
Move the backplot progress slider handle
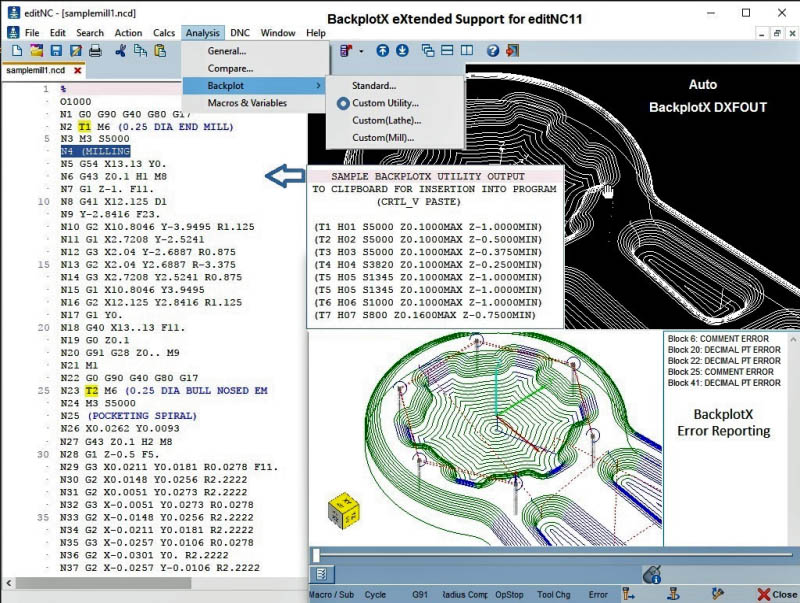pos(316,555)
